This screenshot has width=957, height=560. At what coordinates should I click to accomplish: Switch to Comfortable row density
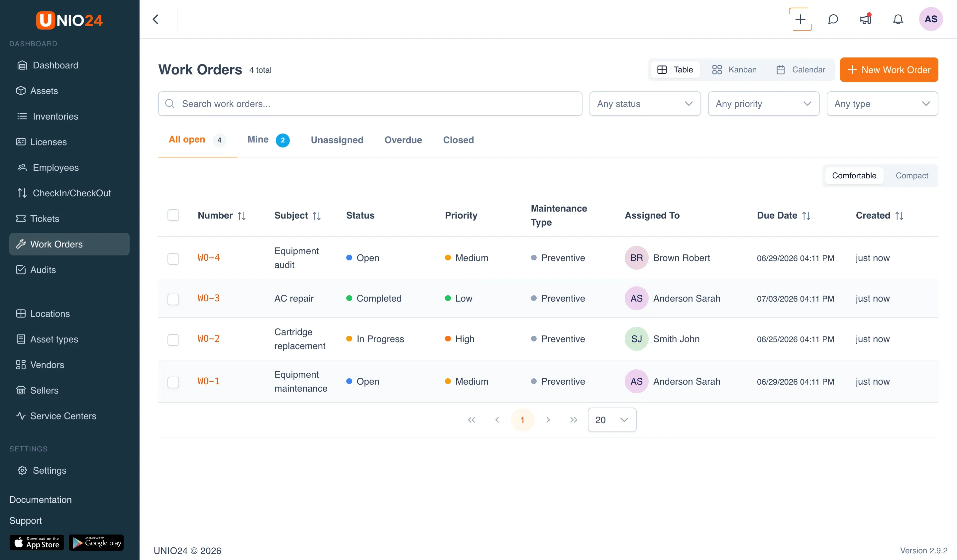[854, 175]
